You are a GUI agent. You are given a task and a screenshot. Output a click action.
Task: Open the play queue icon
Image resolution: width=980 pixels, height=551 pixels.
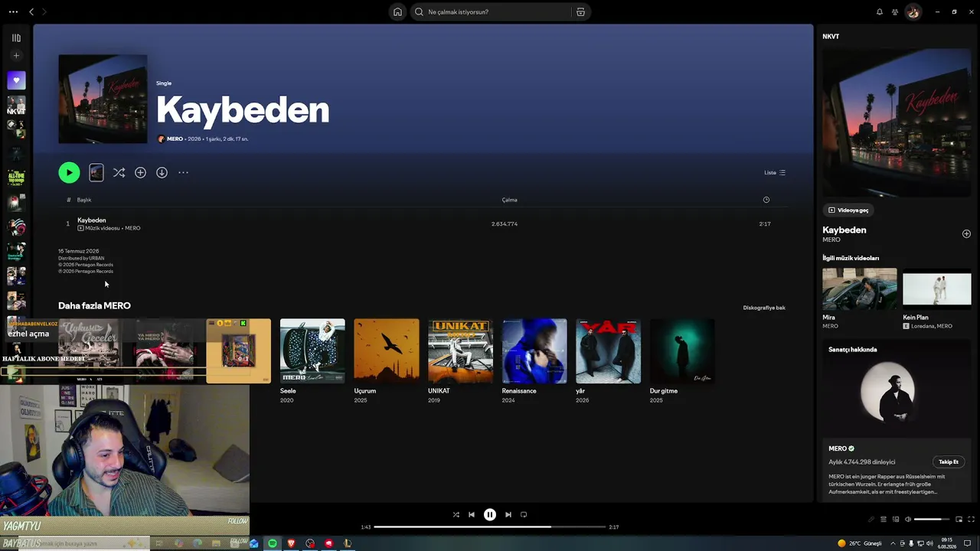tap(883, 520)
